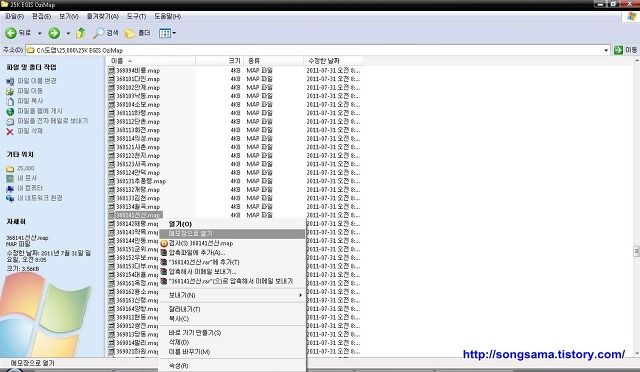Sort by the 크기 column header

point(220,61)
